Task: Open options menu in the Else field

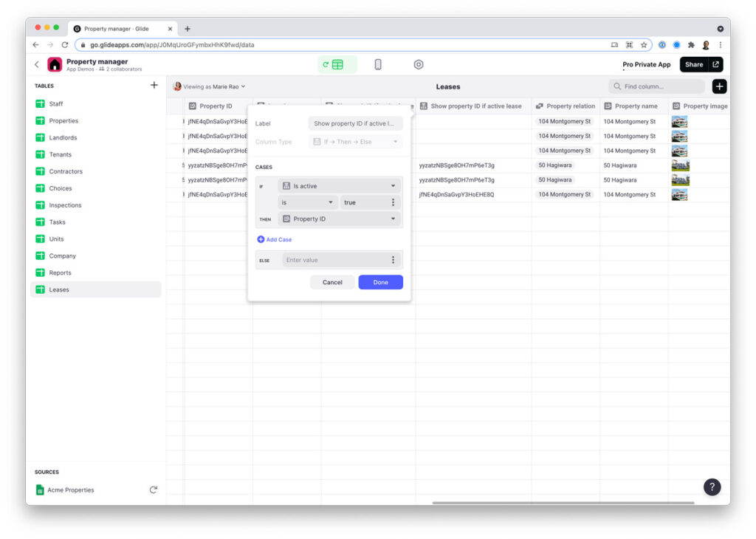Action: (x=393, y=260)
